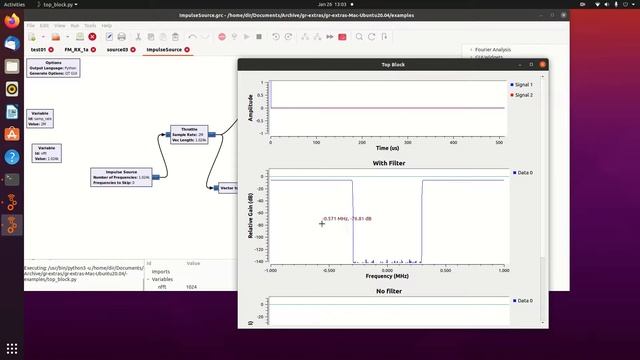
Task: Open the New flowgraph dropdown arrow
Action: [43, 37]
